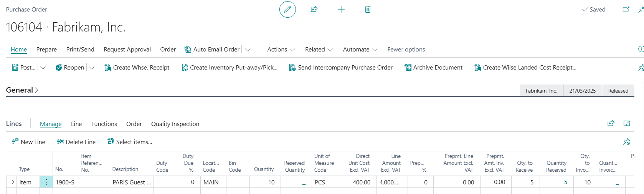Select the Print/Send tab
This screenshot has height=194, width=644.
click(x=80, y=49)
